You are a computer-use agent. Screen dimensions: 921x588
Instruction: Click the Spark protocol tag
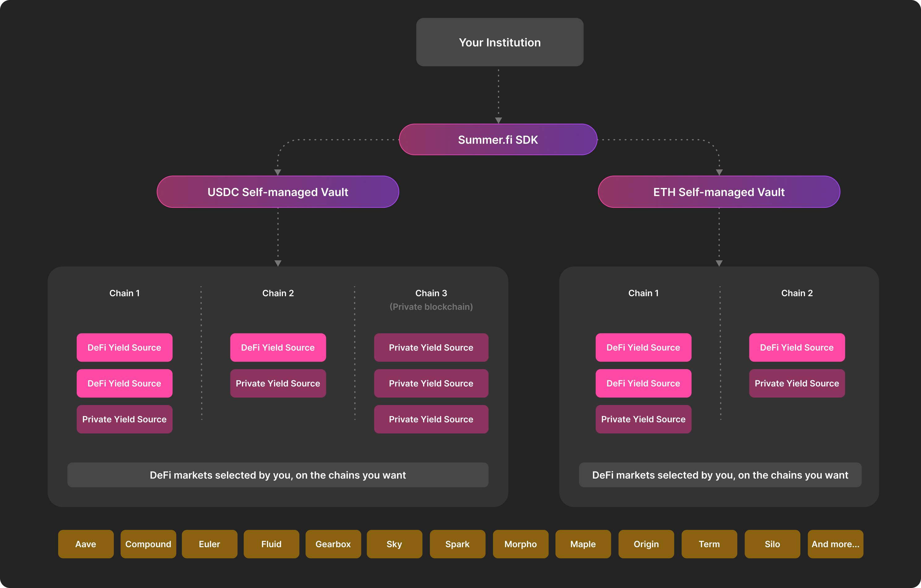pyautogui.click(x=457, y=544)
